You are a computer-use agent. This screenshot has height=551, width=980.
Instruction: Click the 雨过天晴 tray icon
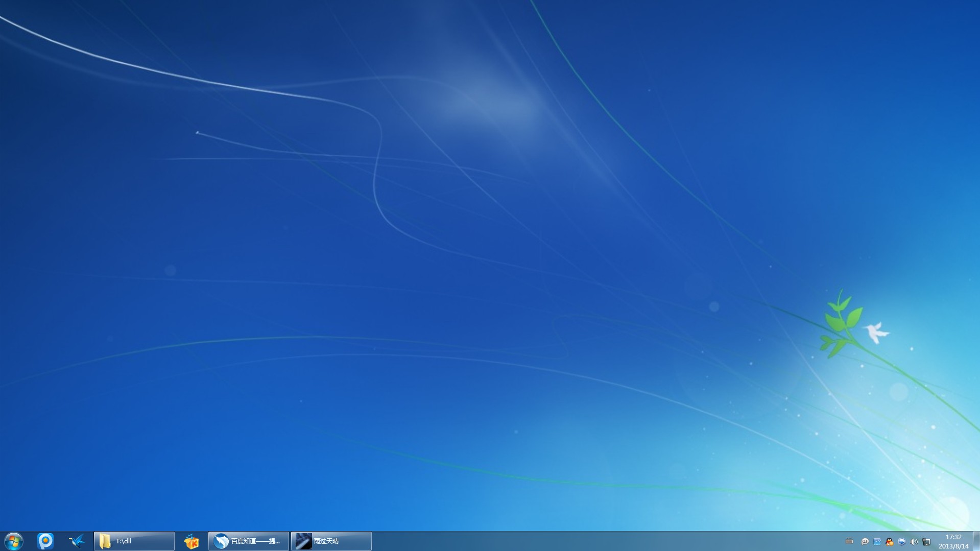tap(877, 541)
